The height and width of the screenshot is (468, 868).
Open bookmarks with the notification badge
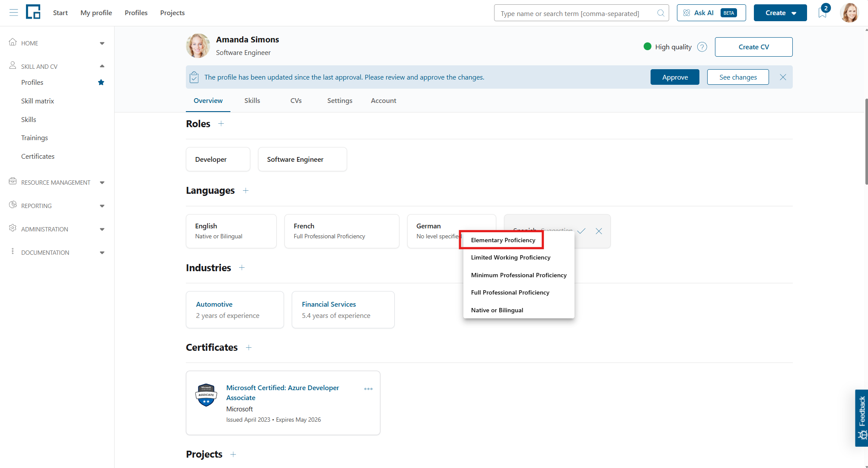[x=823, y=13]
